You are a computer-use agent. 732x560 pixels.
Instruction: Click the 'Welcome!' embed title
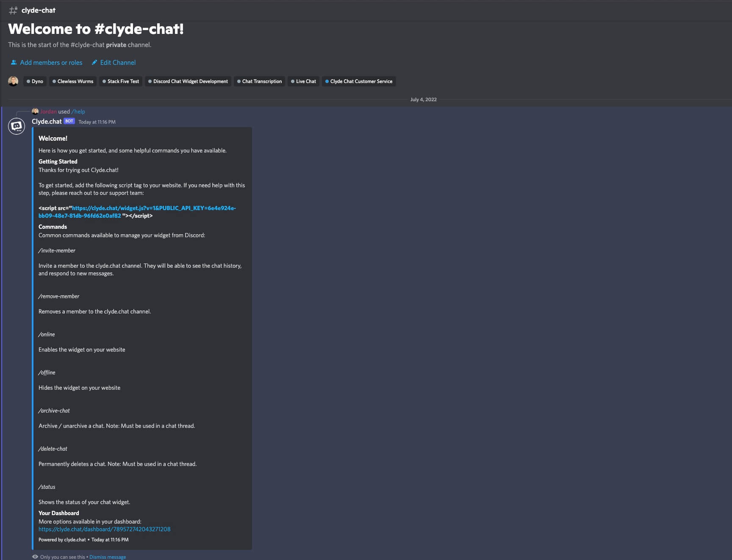[53, 139]
